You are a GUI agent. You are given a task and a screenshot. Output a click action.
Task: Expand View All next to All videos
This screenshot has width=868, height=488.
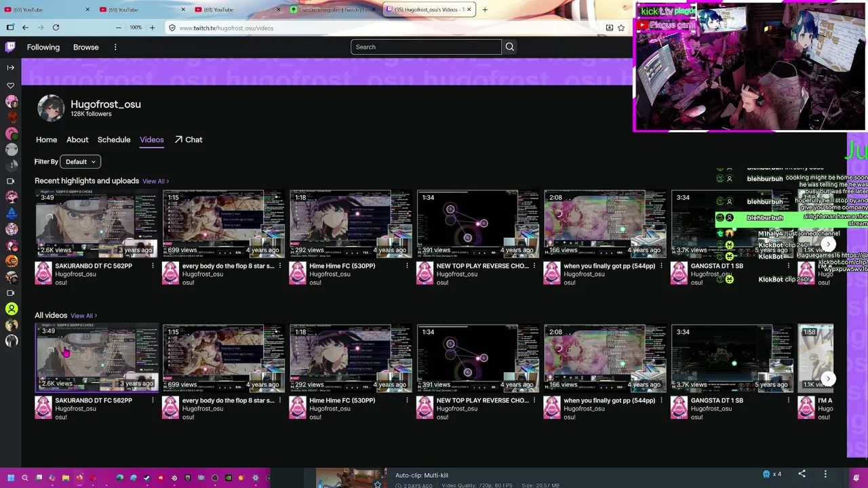84,316
